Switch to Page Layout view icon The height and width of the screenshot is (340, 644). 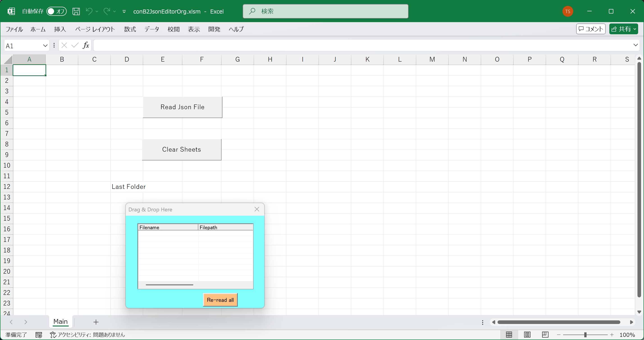click(x=527, y=335)
